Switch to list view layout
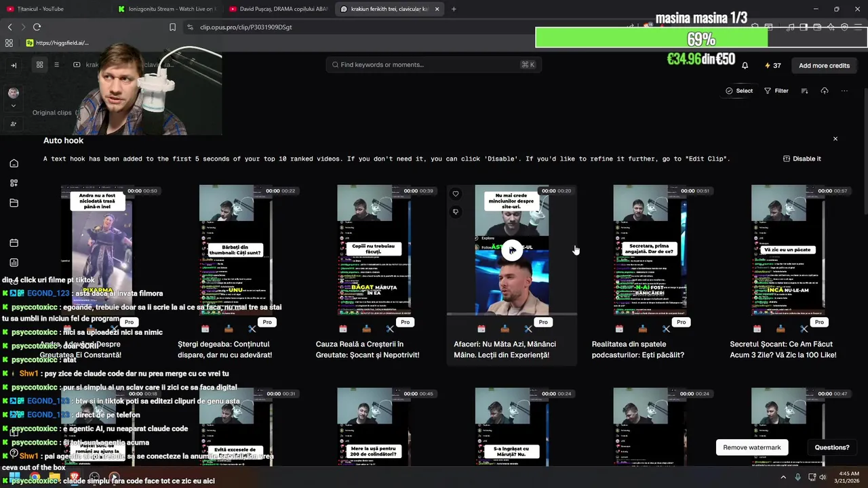 [57, 65]
